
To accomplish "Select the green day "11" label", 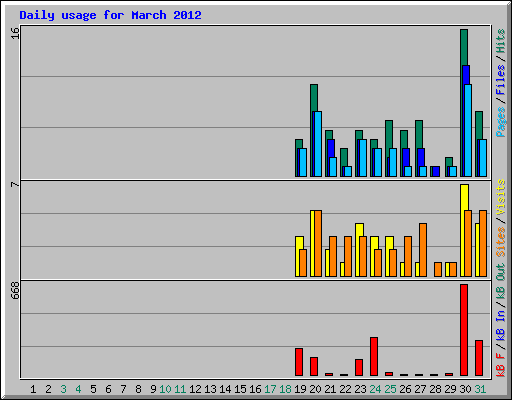I will click(180, 389).
